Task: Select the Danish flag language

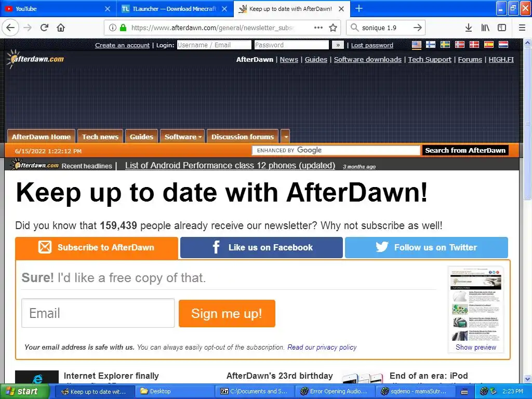Action: (x=474, y=45)
